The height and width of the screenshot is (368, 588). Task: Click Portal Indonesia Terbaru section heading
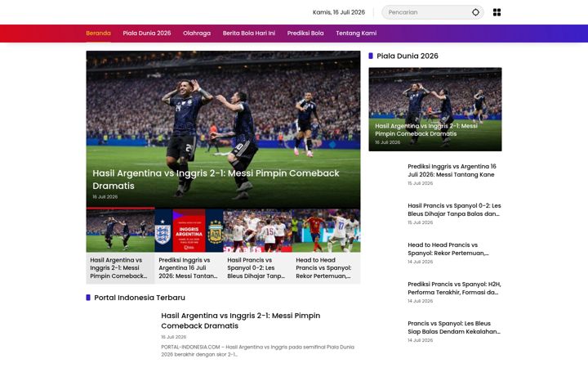140,298
